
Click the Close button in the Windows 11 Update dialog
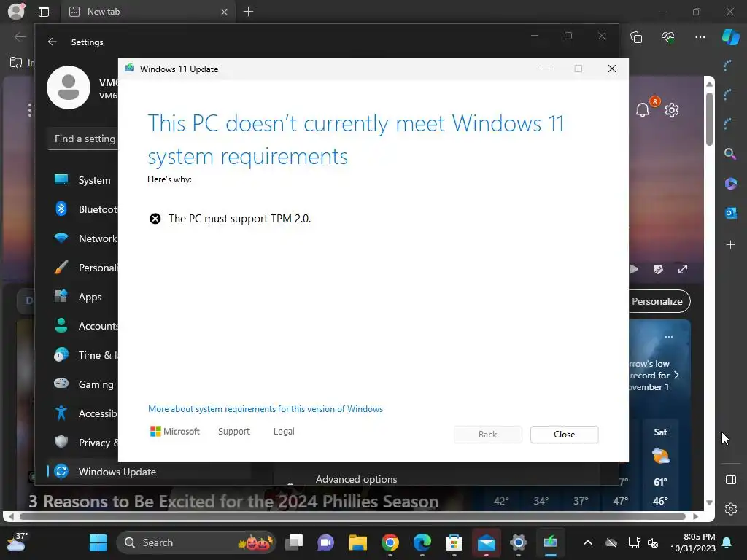pos(564,435)
